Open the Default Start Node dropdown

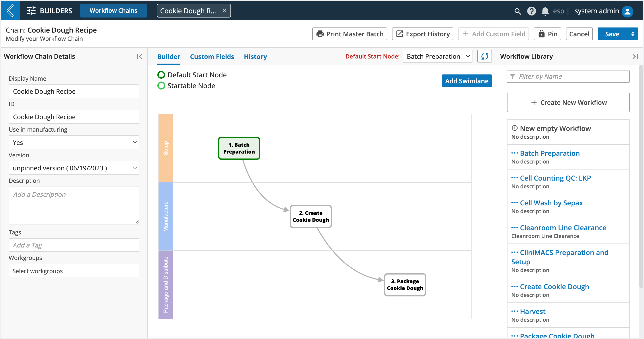click(437, 56)
